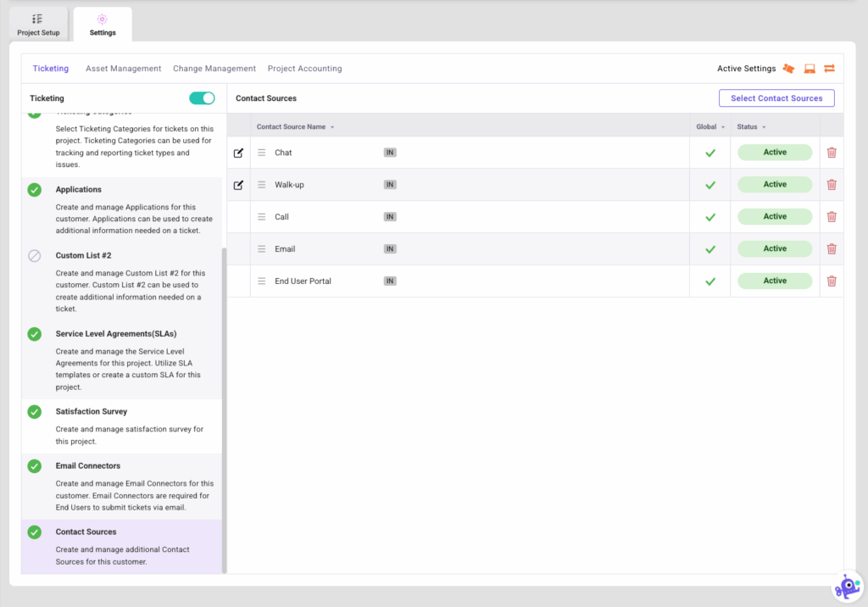The width and height of the screenshot is (868, 607).
Task: Switch to the Project Accounting tab
Action: click(x=303, y=68)
